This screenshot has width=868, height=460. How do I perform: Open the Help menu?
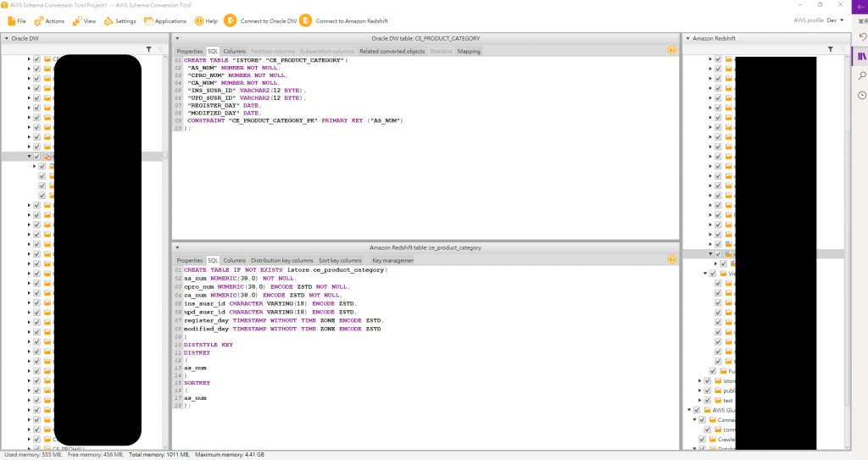tap(206, 21)
